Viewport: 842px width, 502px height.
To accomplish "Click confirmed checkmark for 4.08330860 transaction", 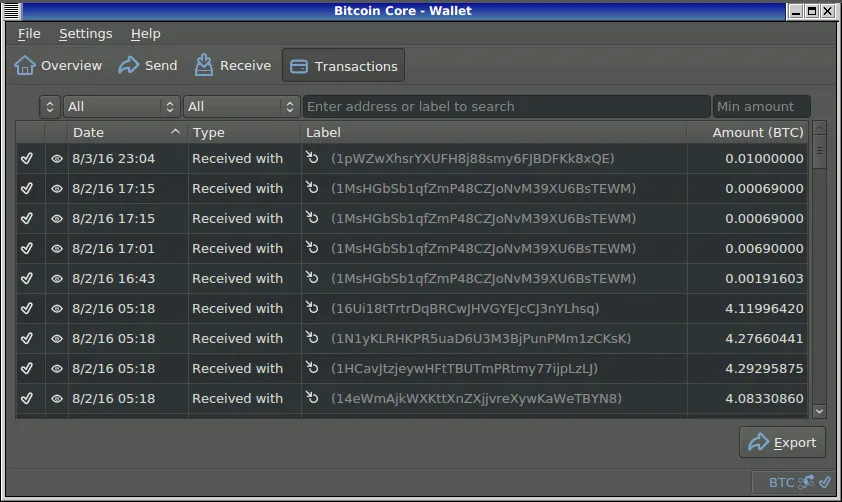I will click(x=27, y=398).
